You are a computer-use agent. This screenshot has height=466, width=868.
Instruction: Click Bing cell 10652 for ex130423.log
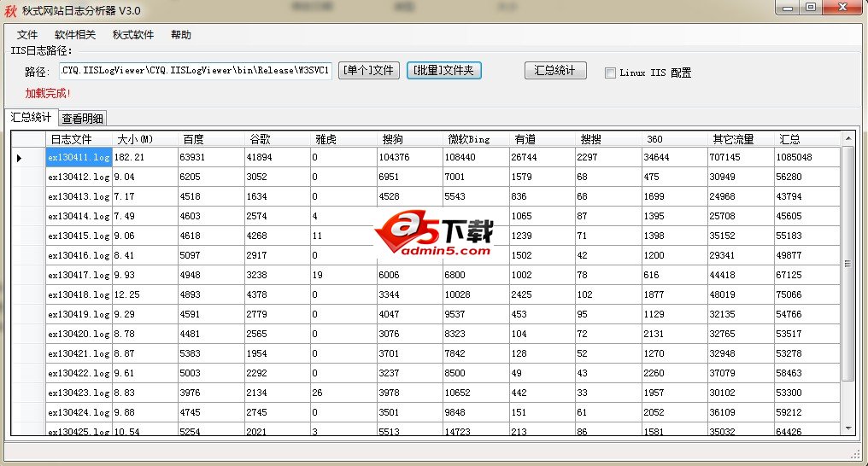point(476,393)
